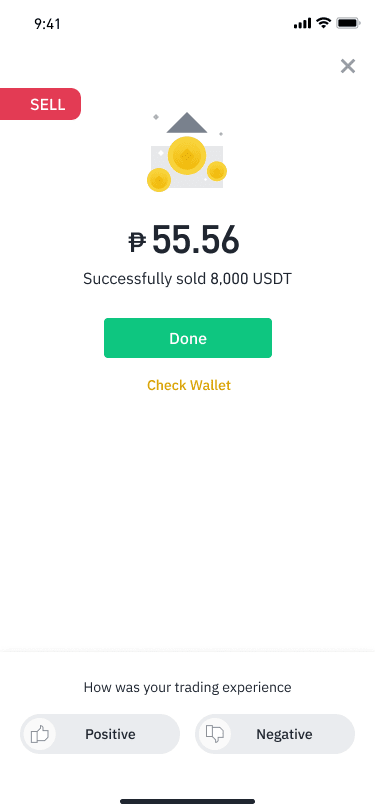Tap the cellular signal bars icon
The height and width of the screenshot is (812, 375).
[x=302, y=24]
